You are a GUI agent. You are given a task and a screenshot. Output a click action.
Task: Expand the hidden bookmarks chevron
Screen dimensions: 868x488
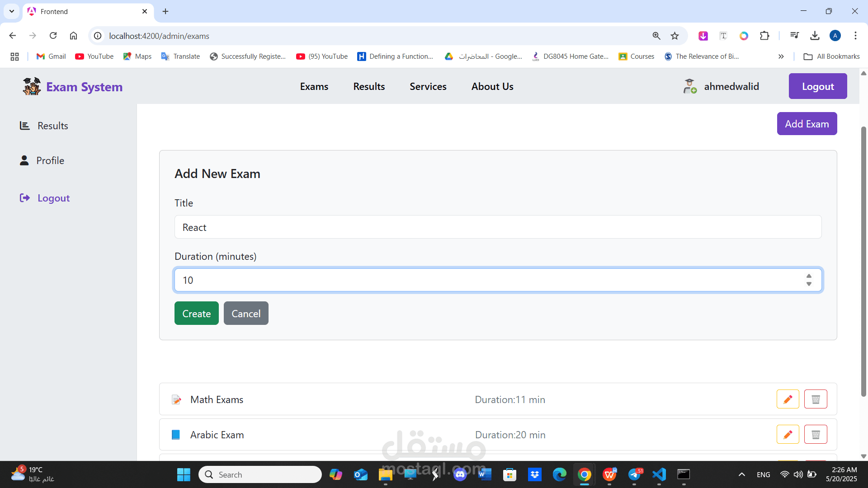tap(781, 56)
